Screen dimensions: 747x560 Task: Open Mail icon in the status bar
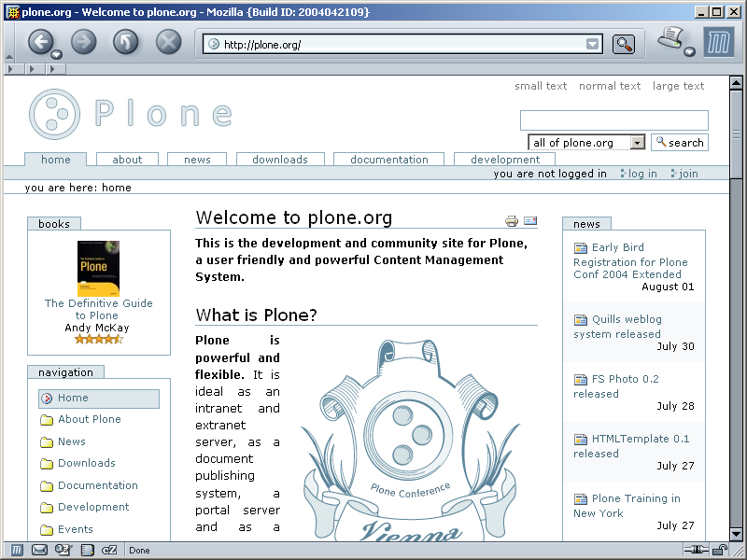39,551
